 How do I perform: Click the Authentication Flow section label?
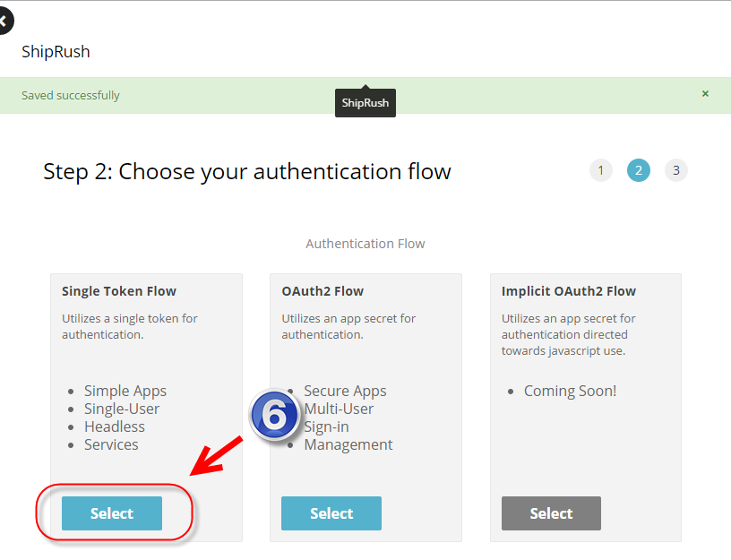point(365,244)
